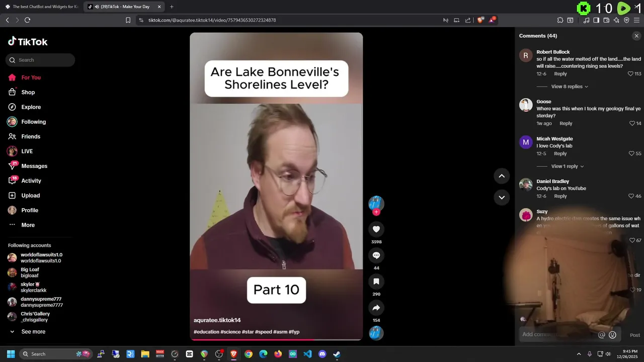
Task: Like Goose's comment
Action: (x=632, y=123)
